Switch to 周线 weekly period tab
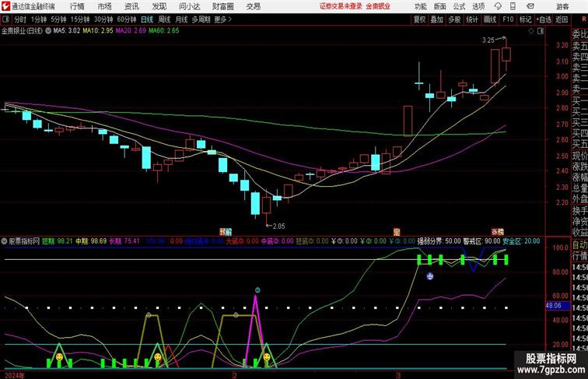Viewport: 588px width, 379px height. click(x=164, y=19)
